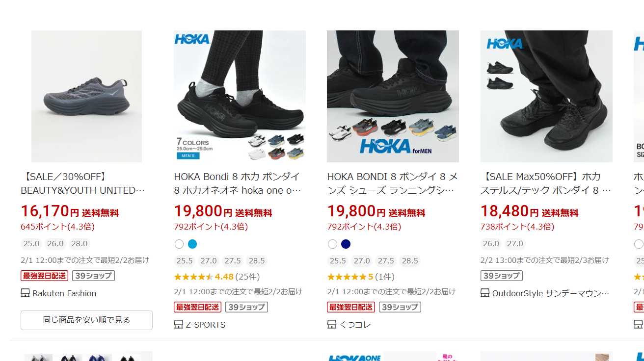Open 【SALE Max50%OFF】ホカ product title link
Image resolution: width=644 pixels, height=361 pixels.
tap(546, 183)
